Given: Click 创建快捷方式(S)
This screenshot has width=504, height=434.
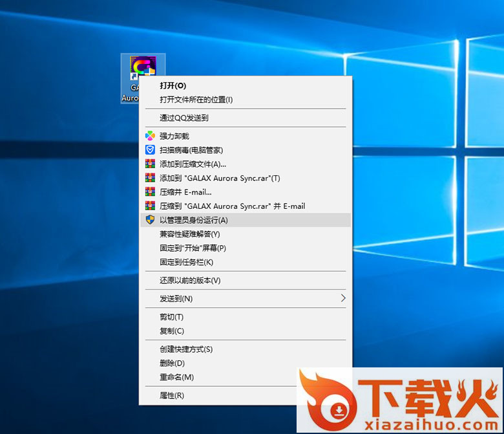Looking at the screenshot, I should coord(186,349).
